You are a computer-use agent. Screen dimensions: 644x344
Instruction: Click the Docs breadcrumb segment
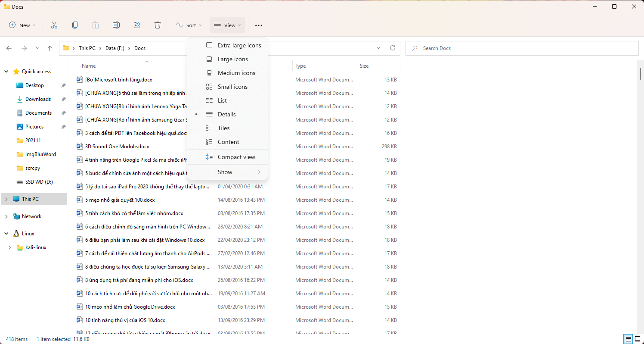pos(140,48)
